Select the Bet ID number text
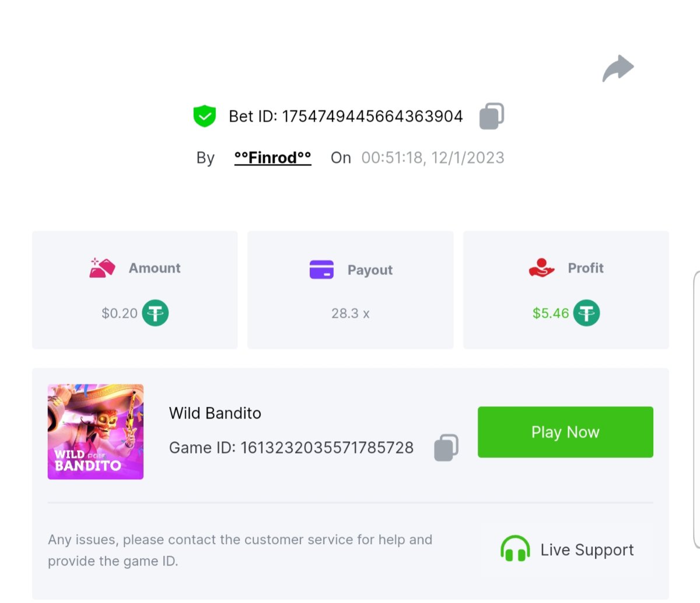Screen dimensions: 700x603 click(372, 116)
